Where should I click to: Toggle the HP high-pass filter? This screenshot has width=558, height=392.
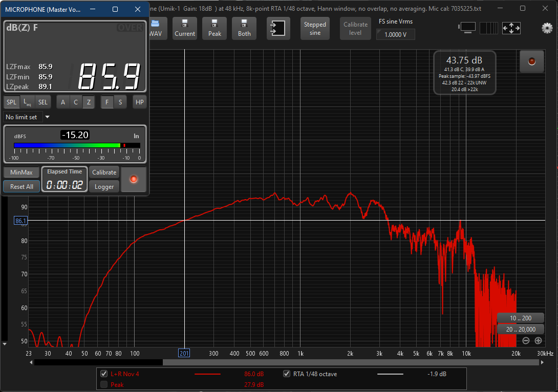pyautogui.click(x=139, y=102)
